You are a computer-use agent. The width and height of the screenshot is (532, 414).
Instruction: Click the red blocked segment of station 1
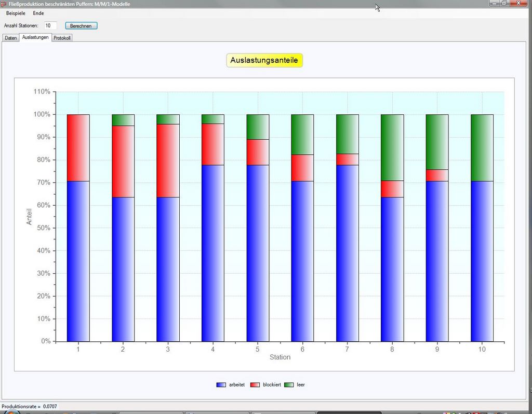click(78, 148)
